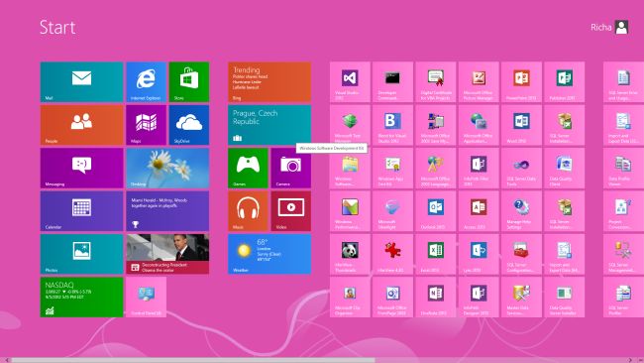Open the SkyDrive tile
This screenshot has height=363, width=644.
189,125
